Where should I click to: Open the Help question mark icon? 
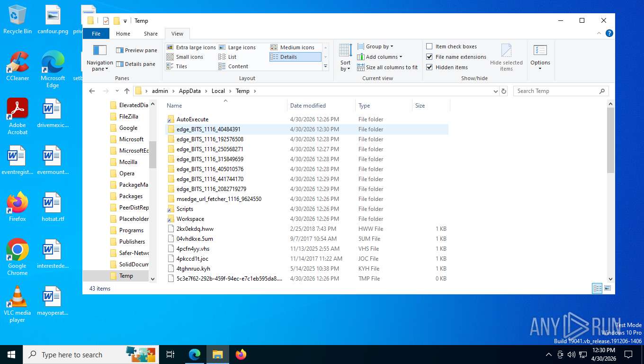[609, 33]
